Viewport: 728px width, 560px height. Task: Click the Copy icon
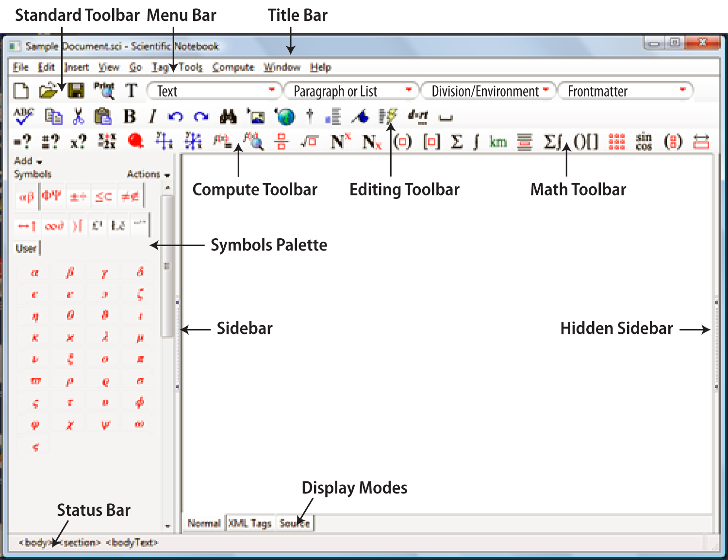(x=53, y=117)
